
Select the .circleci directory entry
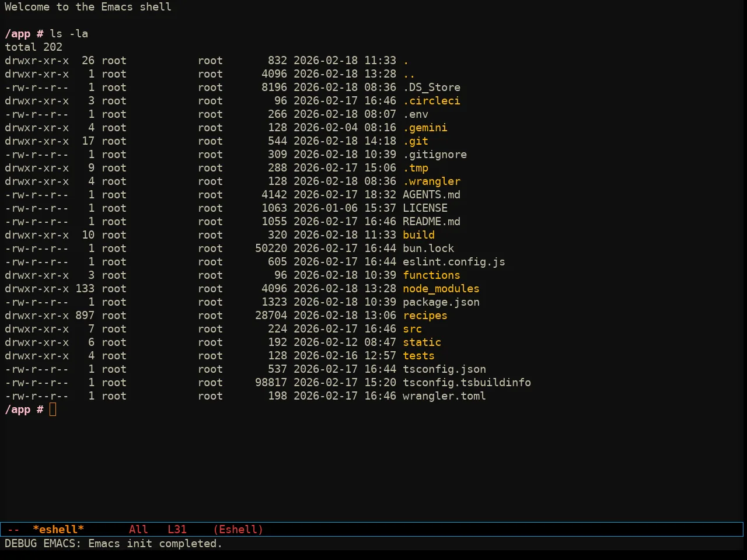click(x=432, y=101)
